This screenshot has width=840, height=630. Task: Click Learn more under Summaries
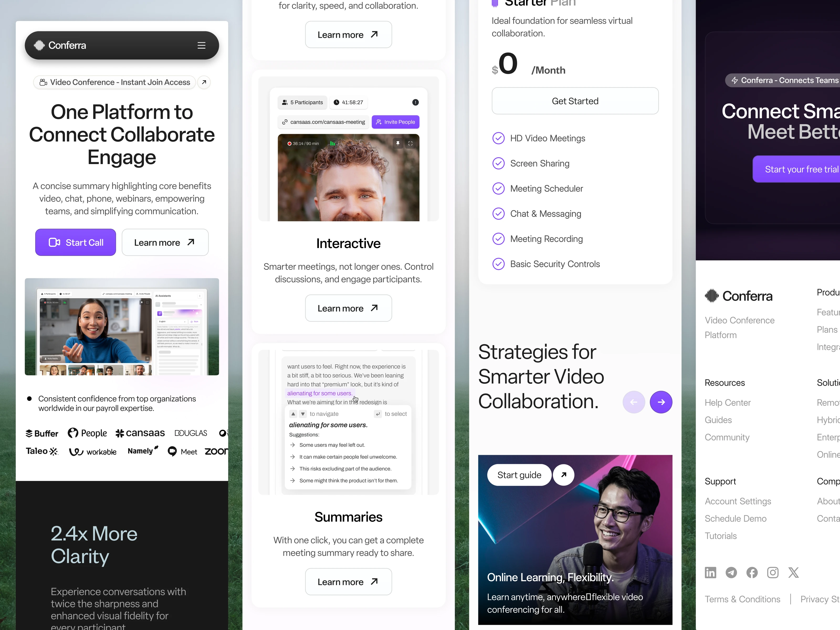coord(348,581)
